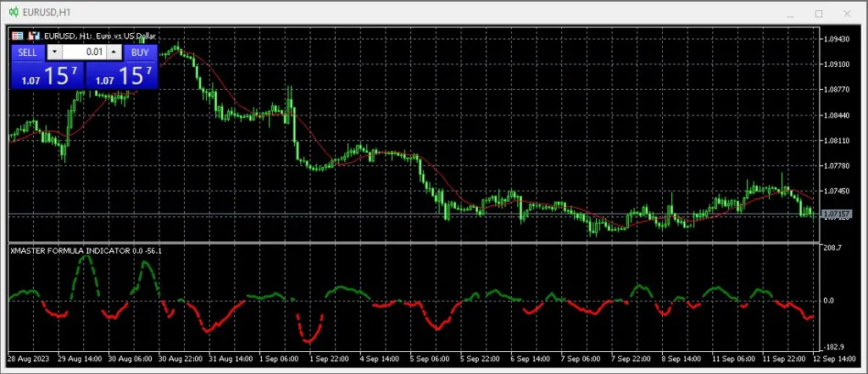Image resolution: width=868 pixels, height=374 pixels.
Task: Click the '7 Sep 22:00' time label
Action: (632, 359)
